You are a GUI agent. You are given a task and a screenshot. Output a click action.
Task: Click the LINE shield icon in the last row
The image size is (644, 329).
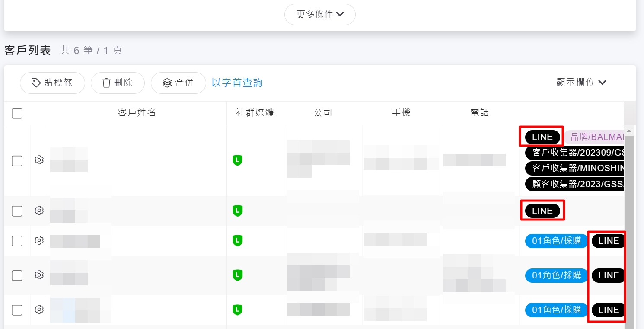point(237,310)
